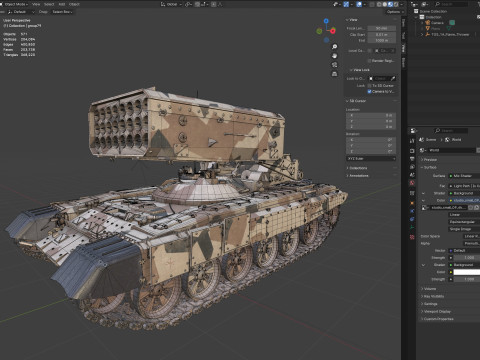Enable the Local Camera checkbox
This screenshot has width=480, height=360.
pos(370,51)
